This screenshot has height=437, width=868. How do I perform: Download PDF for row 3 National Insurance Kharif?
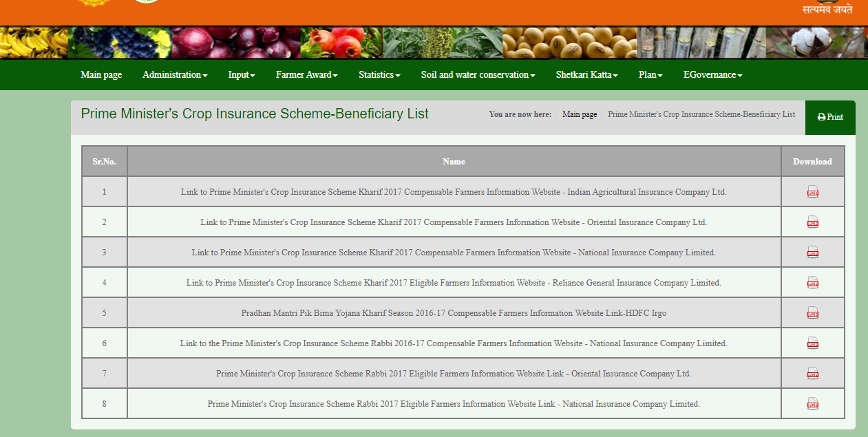pyautogui.click(x=812, y=253)
